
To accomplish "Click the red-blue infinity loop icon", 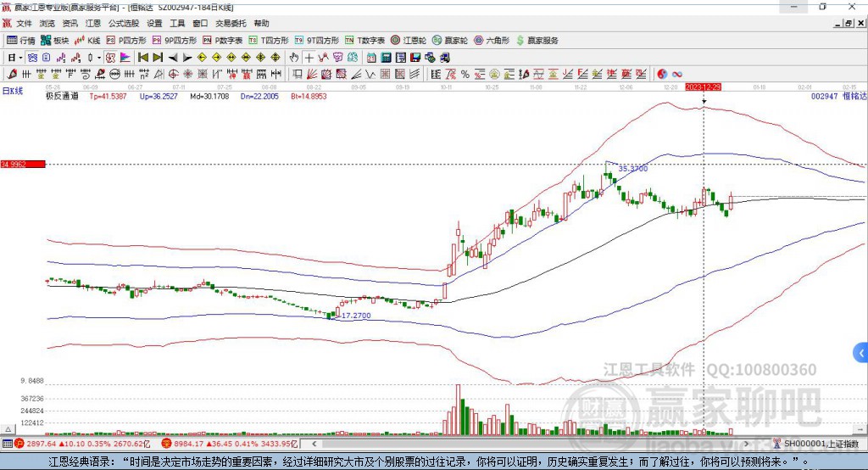I will tap(677, 75).
